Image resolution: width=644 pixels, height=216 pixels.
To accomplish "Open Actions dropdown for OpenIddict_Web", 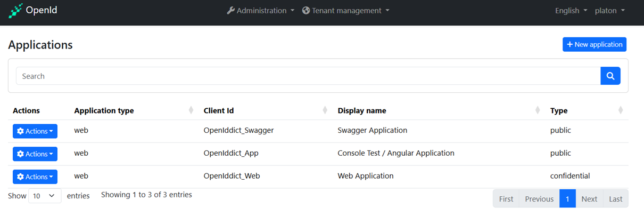I will coord(35,177).
